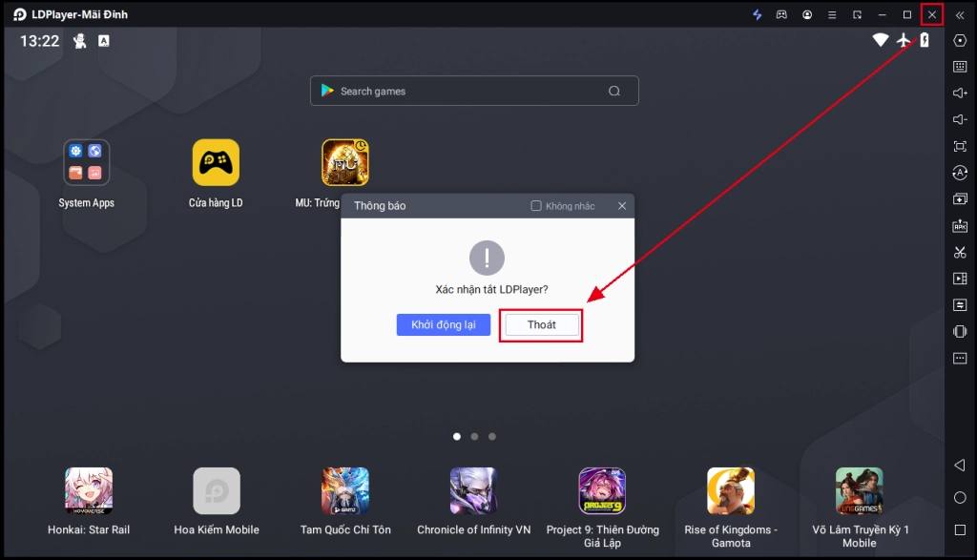Open the operation recorder sidebar icon
The width and height of the screenshot is (977, 560).
coord(960,304)
